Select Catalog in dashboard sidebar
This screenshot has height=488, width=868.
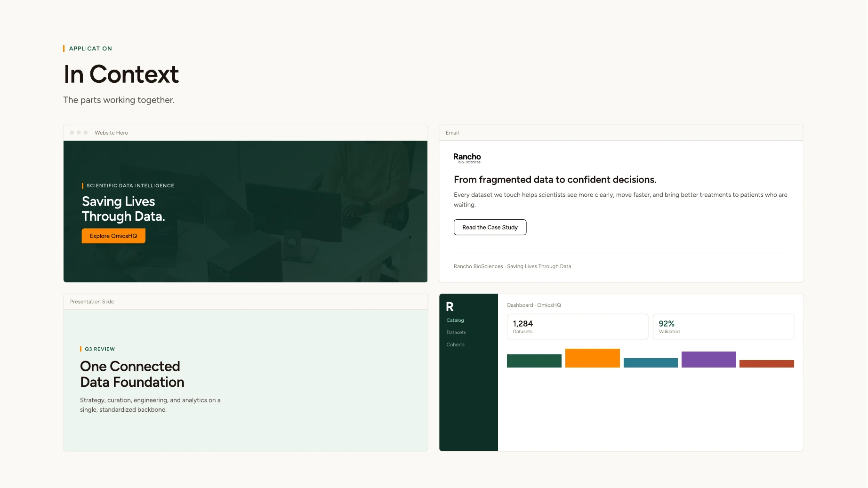tap(455, 320)
